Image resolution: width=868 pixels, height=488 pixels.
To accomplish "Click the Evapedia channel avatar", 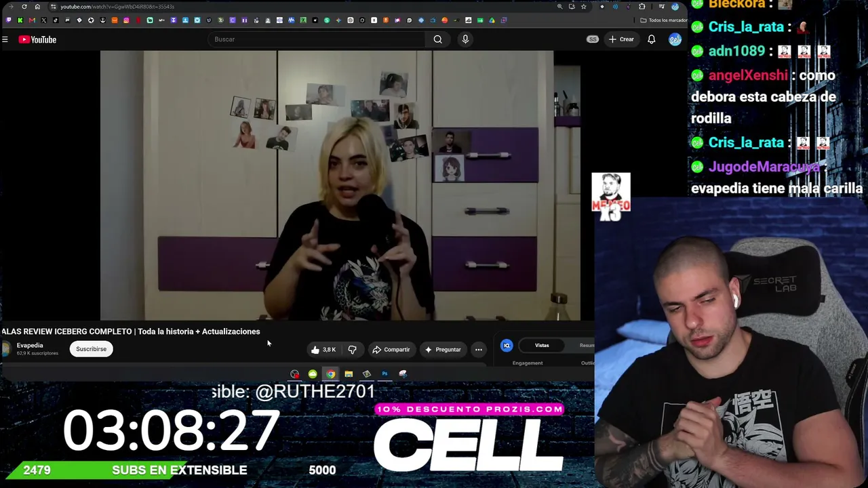I will pyautogui.click(x=6, y=348).
